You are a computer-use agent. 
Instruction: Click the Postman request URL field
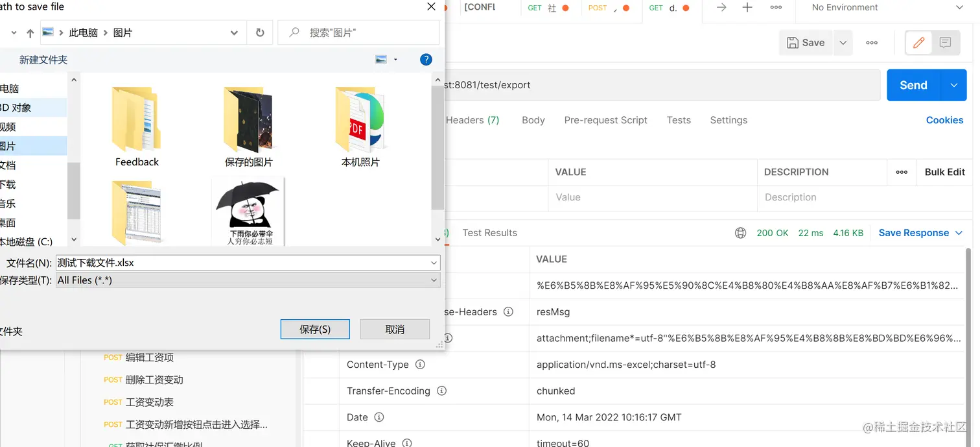pyautogui.click(x=662, y=85)
